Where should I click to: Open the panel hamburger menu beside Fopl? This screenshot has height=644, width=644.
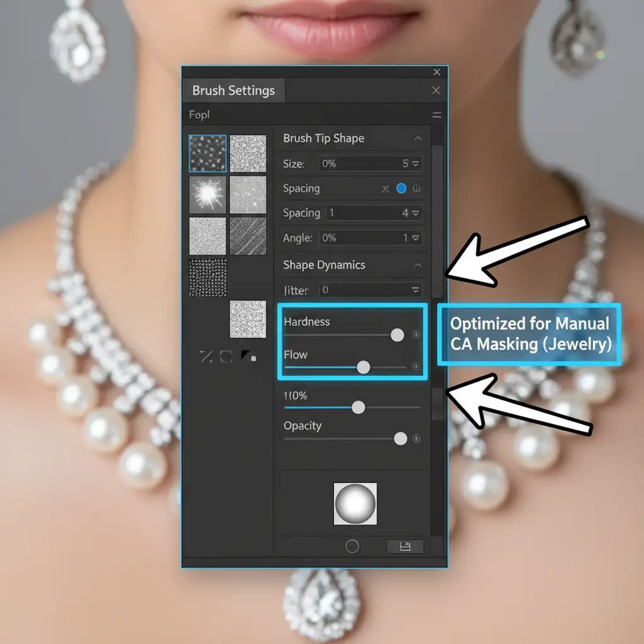[436, 115]
